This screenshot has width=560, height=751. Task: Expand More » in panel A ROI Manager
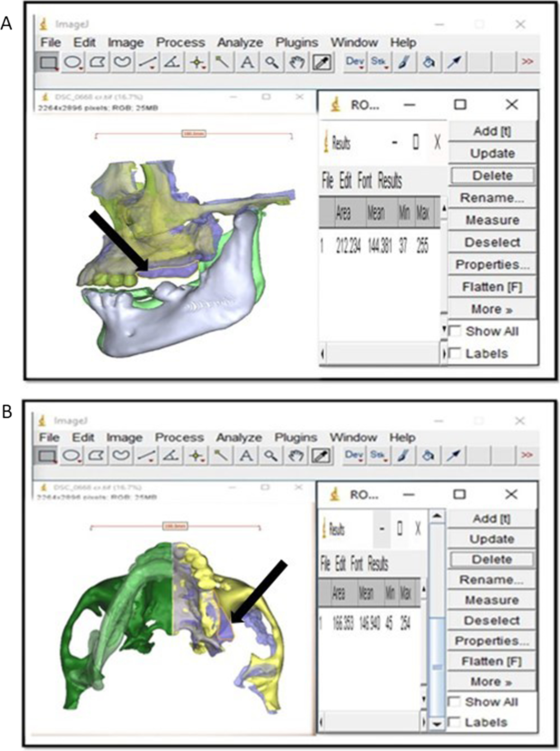[x=492, y=309]
